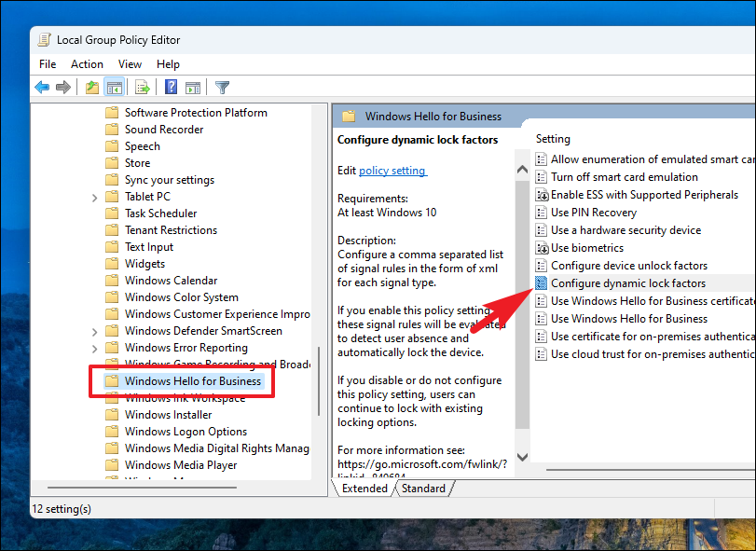The image size is (756, 551).
Task: Click the tree pane horizontal scrollbar
Action: point(142,488)
